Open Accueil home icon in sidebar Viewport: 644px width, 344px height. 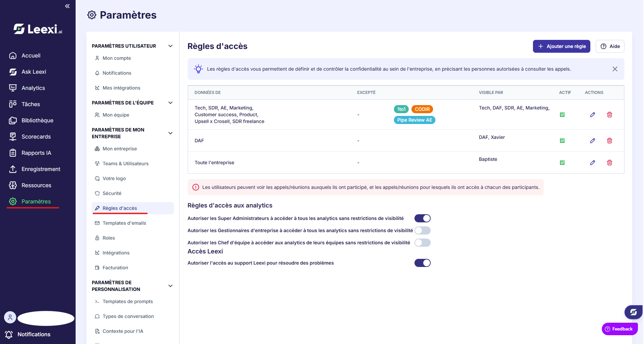(13, 55)
